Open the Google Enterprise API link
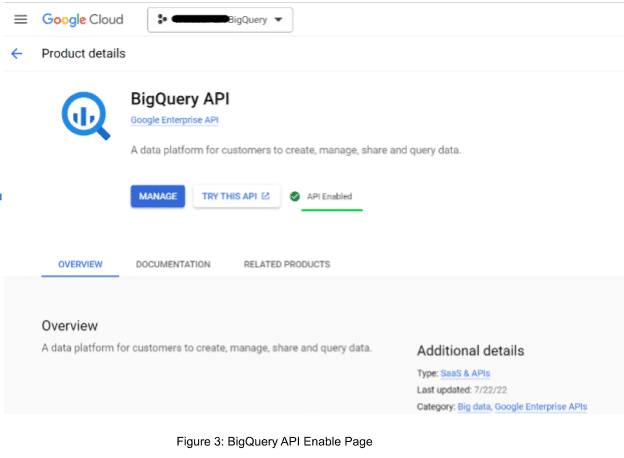 pyautogui.click(x=174, y=120)
